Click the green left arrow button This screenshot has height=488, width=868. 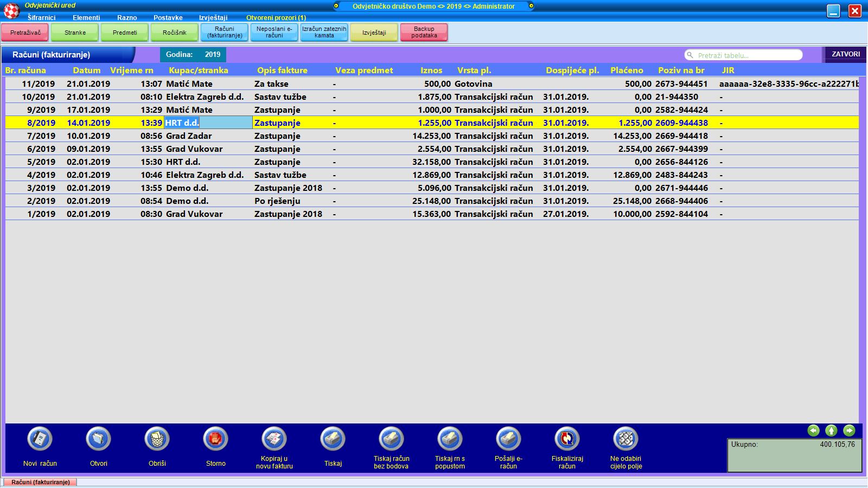[x=813, y=431]
